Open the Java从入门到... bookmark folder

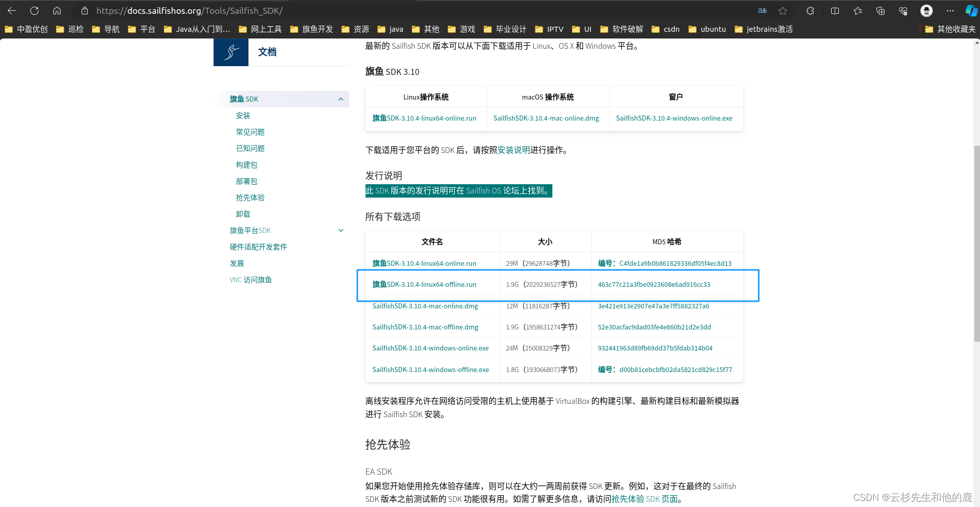pyautogui.click(x=197, y=29)
